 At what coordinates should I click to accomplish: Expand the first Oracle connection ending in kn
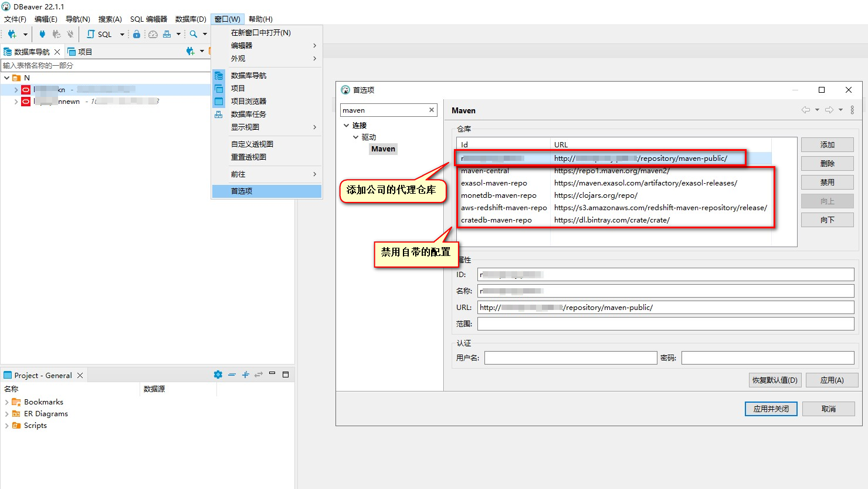click(16, 90)
